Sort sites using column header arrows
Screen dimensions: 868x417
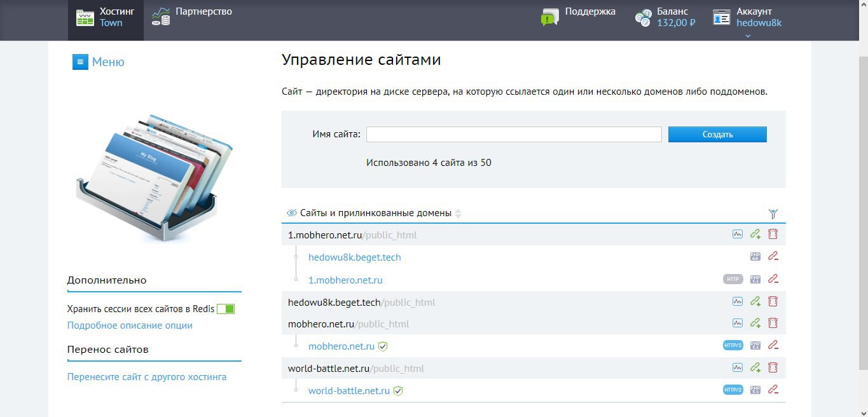click(x=458, y=214)
